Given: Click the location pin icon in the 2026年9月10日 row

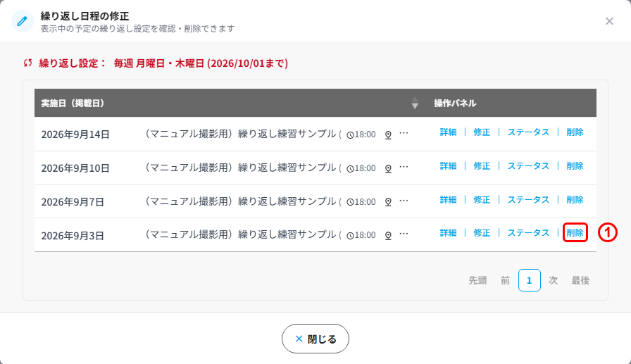Looking at the screenshot, I should click(388, 168).
